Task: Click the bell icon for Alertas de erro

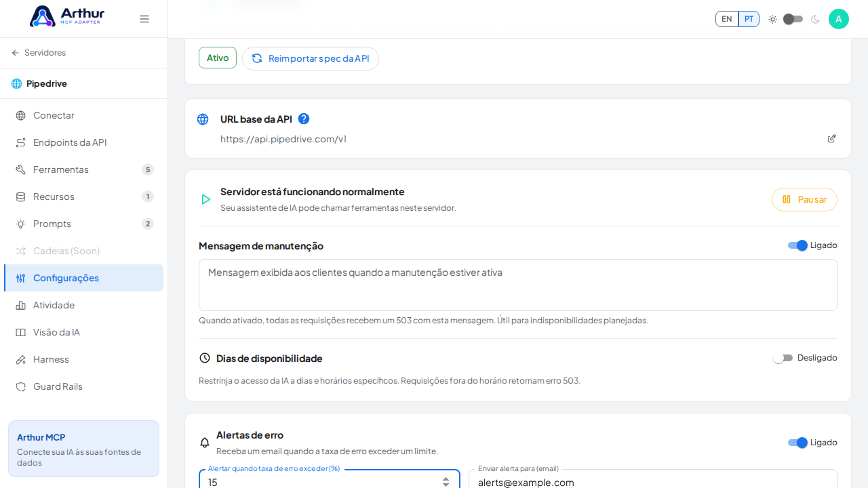Action: [205, 443]
